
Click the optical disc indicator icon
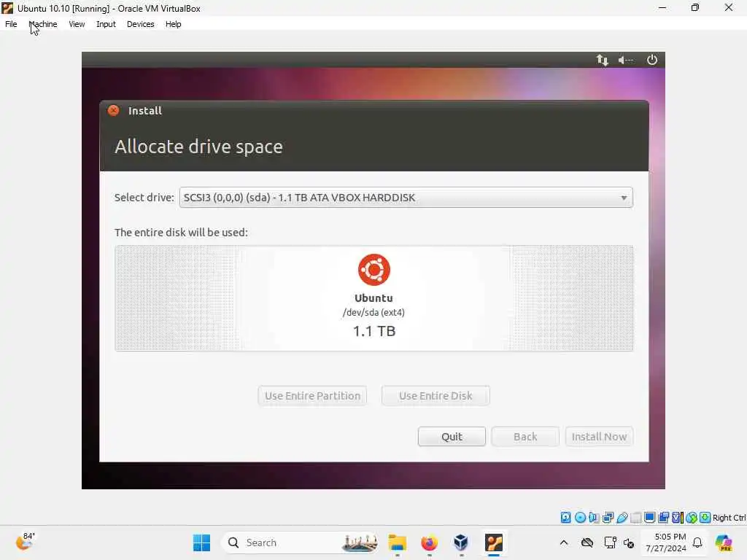(580, 518)
